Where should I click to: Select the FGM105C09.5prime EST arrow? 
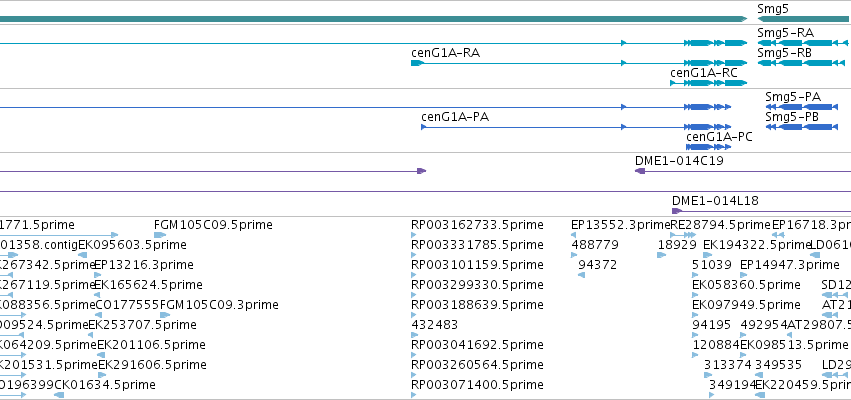160,235
